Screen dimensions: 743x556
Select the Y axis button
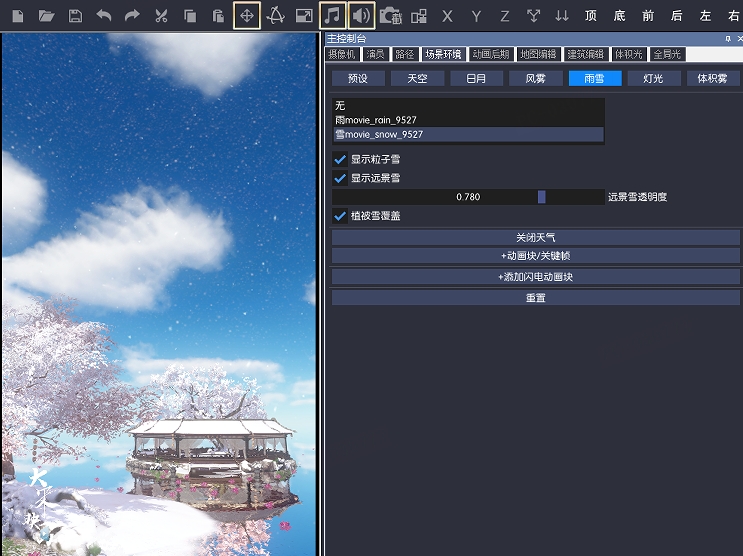pos(476,17)
